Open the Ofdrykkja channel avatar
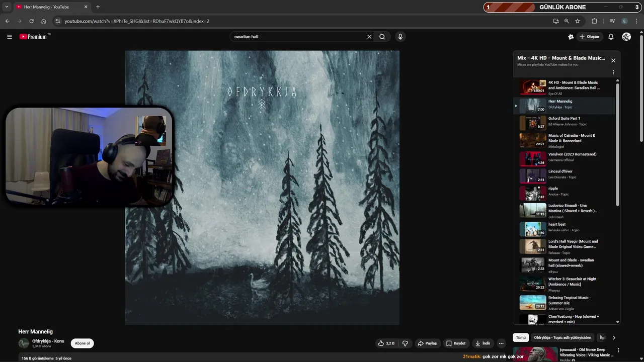644x362 pixels. point(24,343)
